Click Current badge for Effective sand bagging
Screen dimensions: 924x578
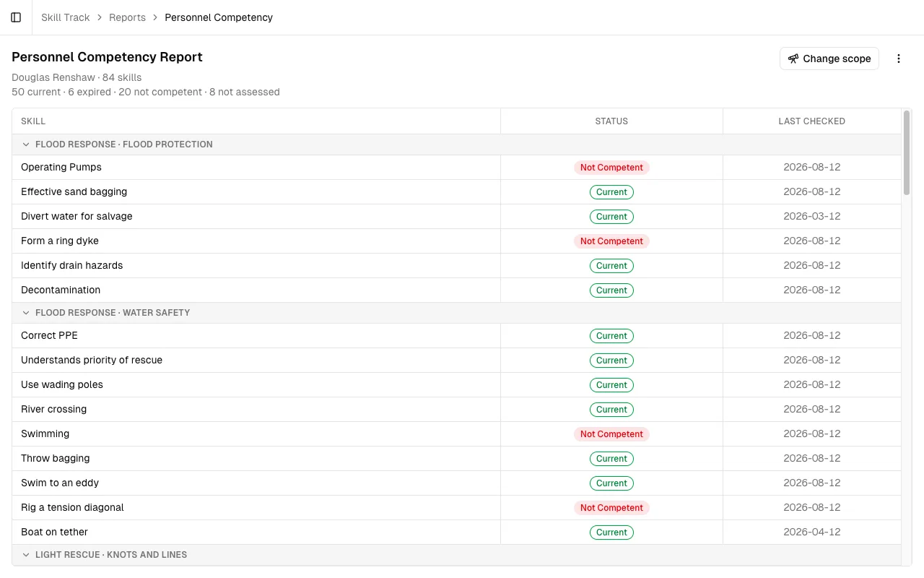click(611, 192)
